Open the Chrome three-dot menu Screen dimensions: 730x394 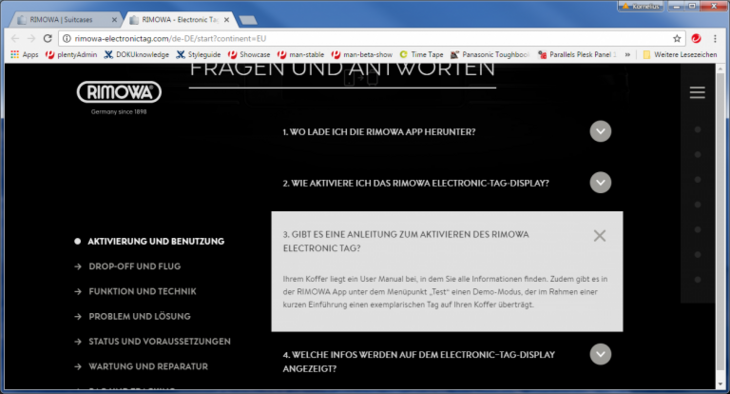[715, 38]
